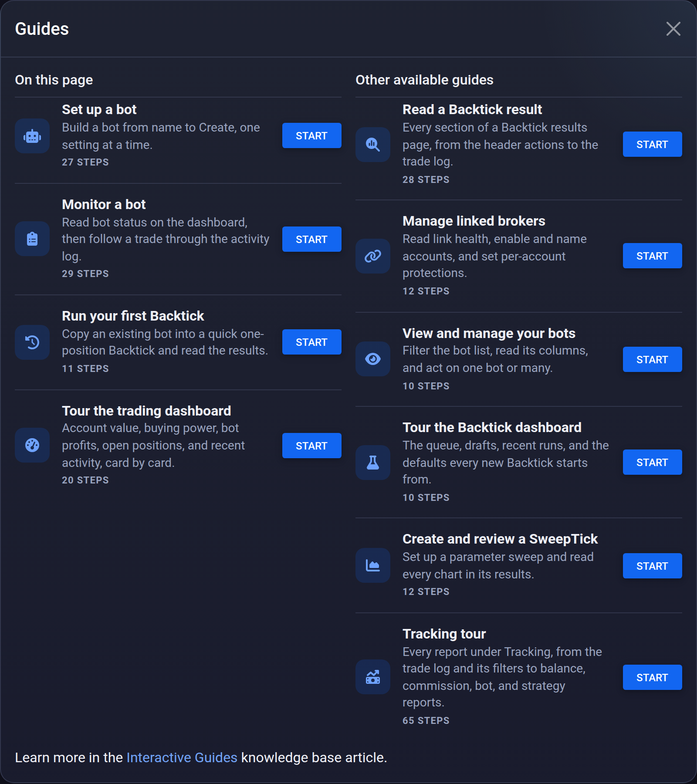Click the 65 STEPS label

pos(426,720)
